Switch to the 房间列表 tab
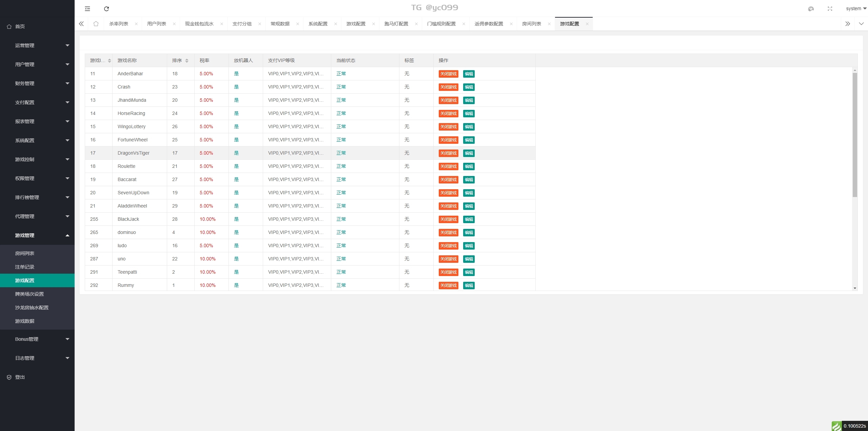Screen dimensions: 868x431 click(x=531, y=24)
